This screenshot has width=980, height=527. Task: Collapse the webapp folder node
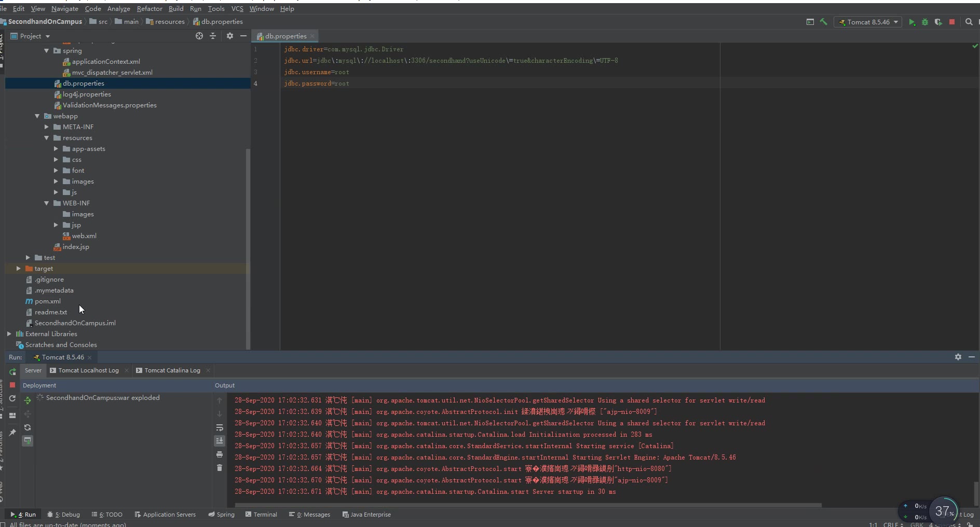(37, 116)
